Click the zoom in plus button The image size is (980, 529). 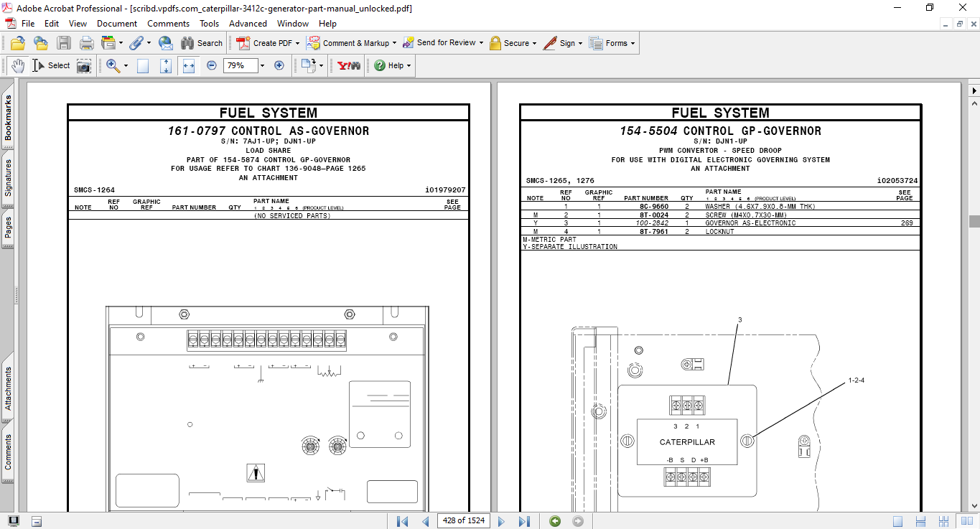pos(279,65)
